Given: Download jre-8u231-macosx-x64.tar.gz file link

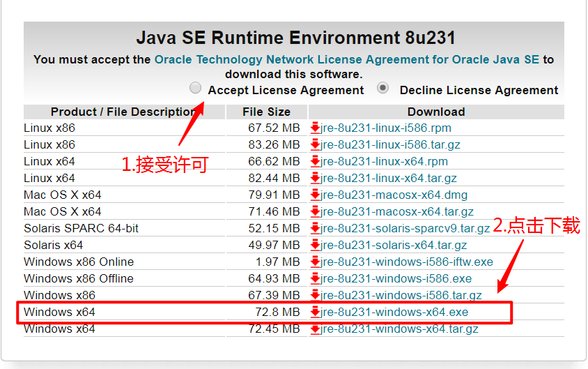Looking at the screenshot, I should 397,211.
